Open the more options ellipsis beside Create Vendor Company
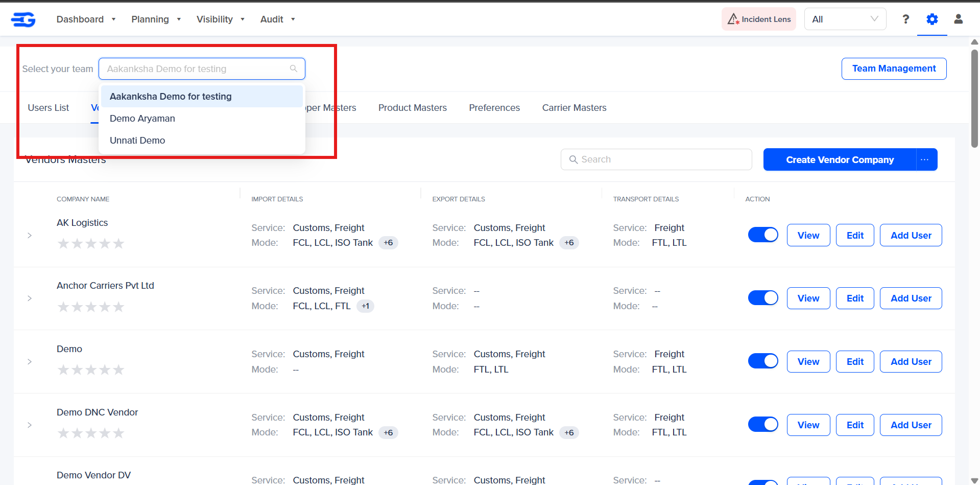 [x=925, y=159]
